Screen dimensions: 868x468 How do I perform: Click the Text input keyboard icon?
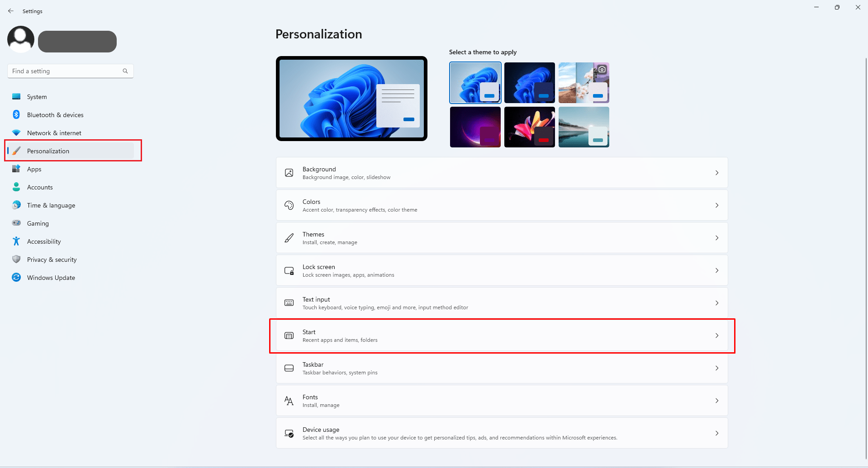tap(289, 303)
